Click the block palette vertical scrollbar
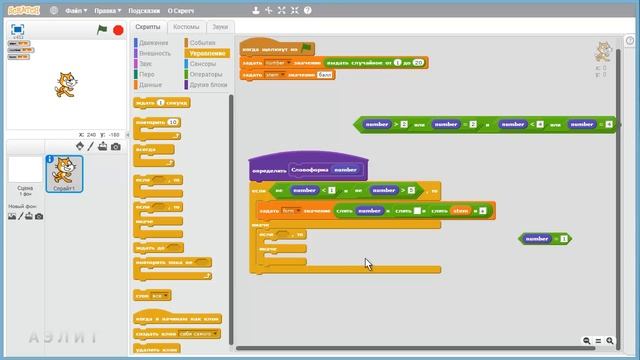 [231, 220]
